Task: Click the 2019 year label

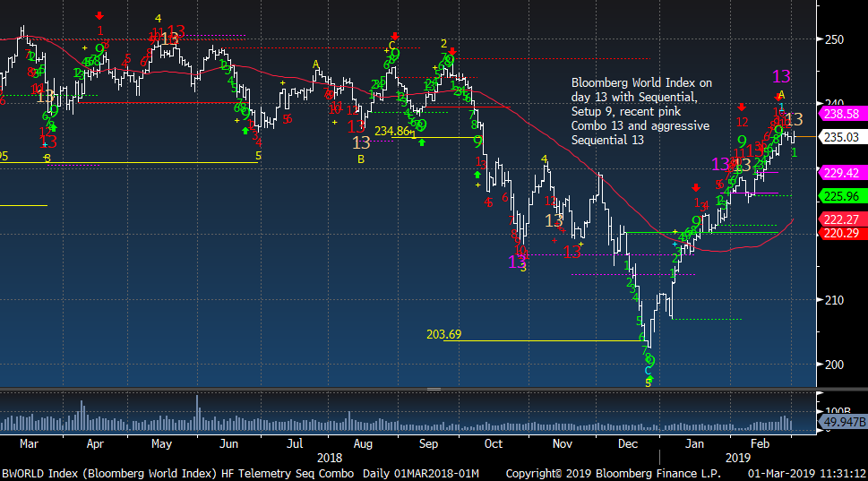Action: 738,459
